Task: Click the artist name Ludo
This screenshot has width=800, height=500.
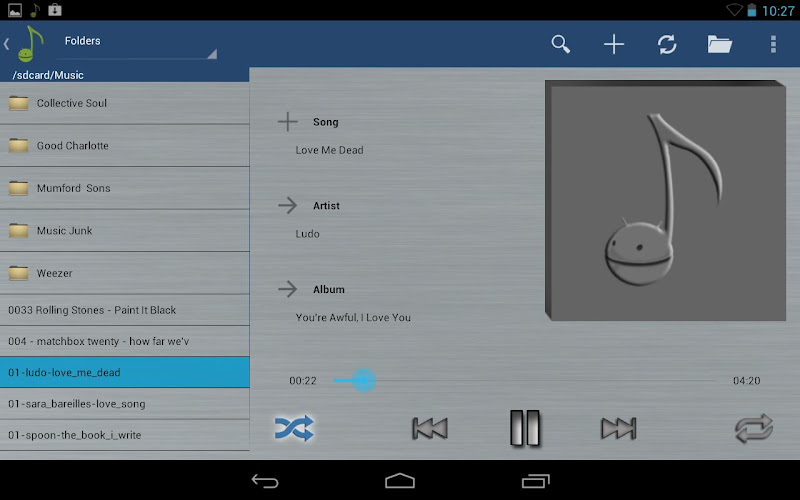Action: click(307, 234)
